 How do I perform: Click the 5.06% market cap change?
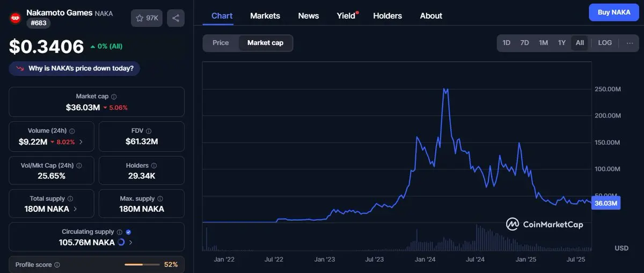115,107
